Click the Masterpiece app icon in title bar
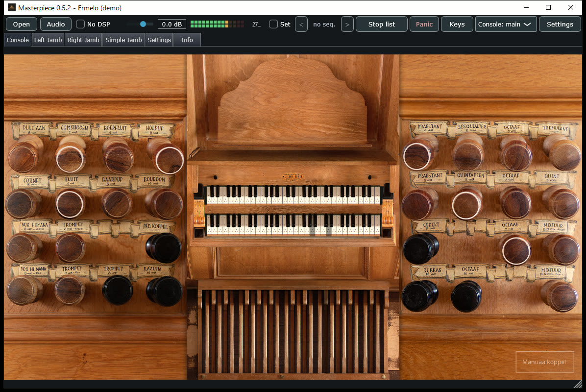 (x=12, y=7)
